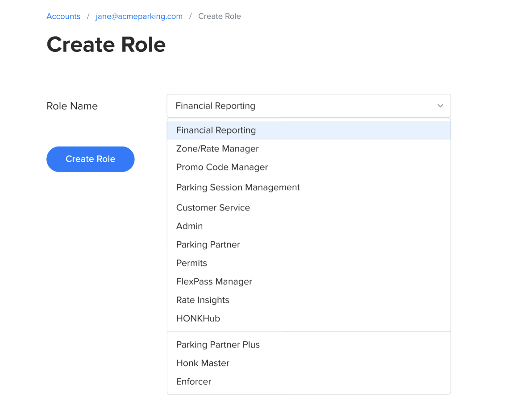Select the Parking Session Management option

pyautogui.click(x=238, y=188)
